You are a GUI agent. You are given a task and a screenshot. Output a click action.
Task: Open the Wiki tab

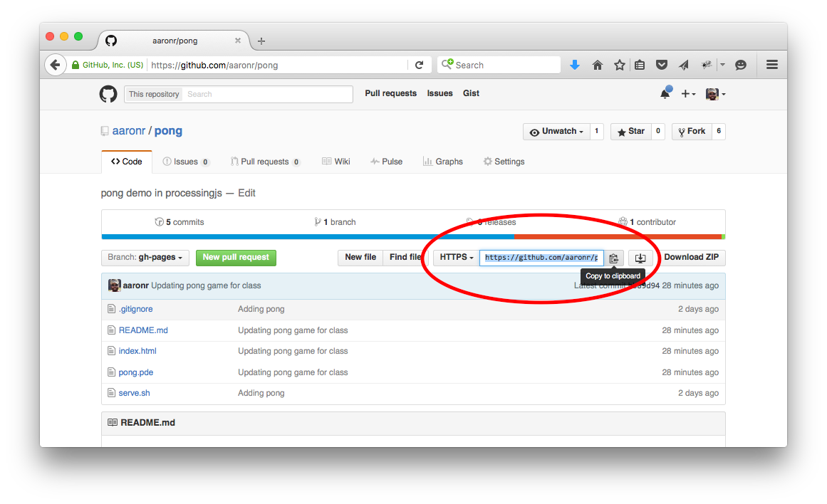click(336, 162)
